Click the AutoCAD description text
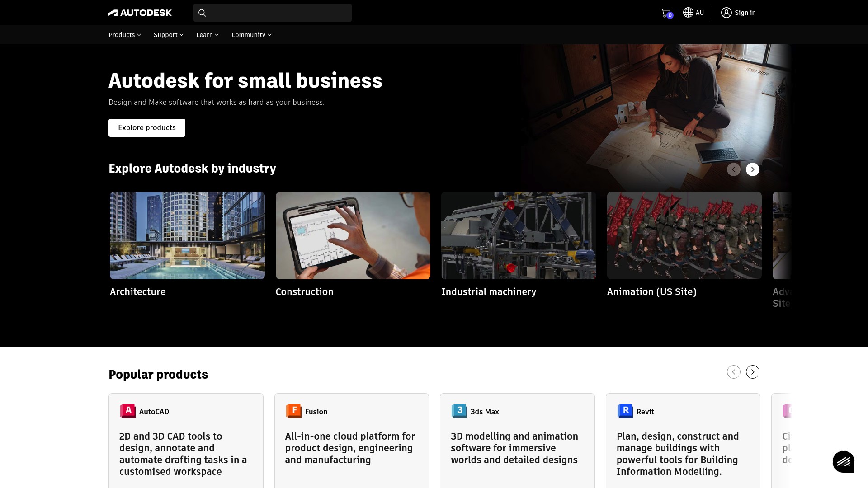This screenshot has width=868, height=488. click(183, 454)
